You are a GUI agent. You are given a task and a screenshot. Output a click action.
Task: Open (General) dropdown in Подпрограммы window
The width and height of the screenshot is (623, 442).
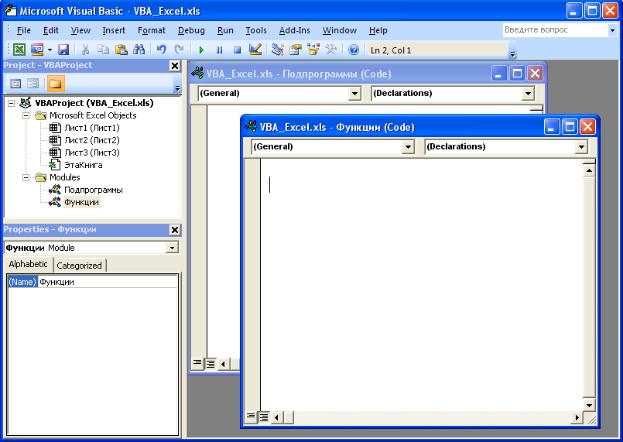pyautogui.click(x=354, y=94)
